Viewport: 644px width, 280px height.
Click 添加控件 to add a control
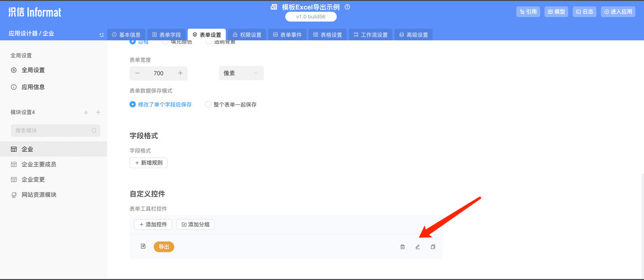tap(153, 224)
